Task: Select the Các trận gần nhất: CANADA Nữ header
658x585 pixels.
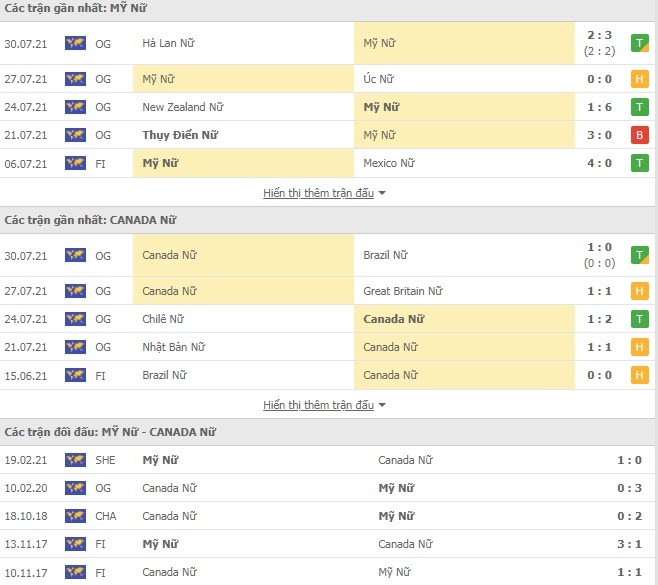Action: [x=90, y=220]
